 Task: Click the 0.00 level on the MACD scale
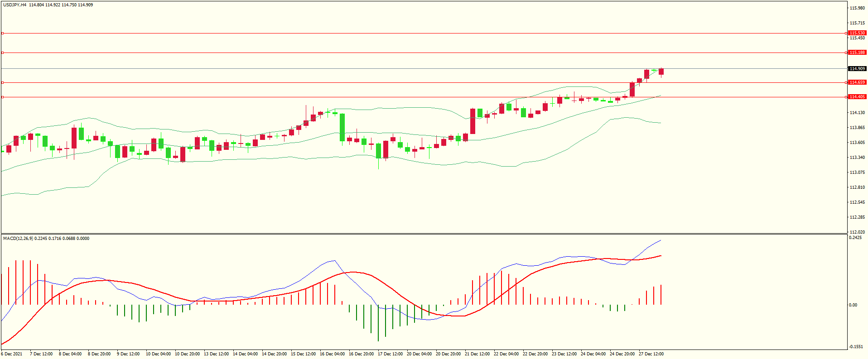point(853,305)
